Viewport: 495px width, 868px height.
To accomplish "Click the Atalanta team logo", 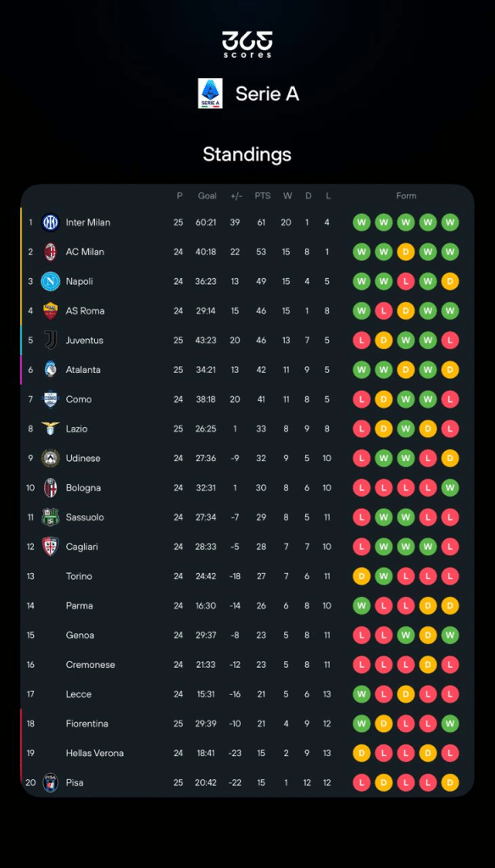I will coord(53,370).
